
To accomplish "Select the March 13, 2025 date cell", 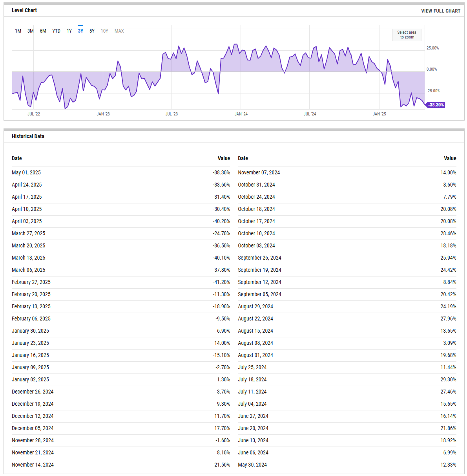I will [29, 258].
